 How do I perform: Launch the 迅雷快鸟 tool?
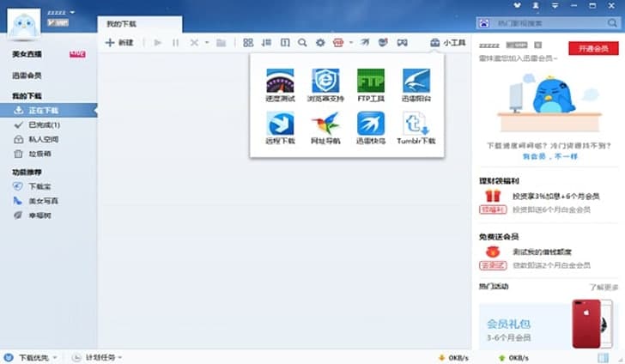tap(371, 128)
